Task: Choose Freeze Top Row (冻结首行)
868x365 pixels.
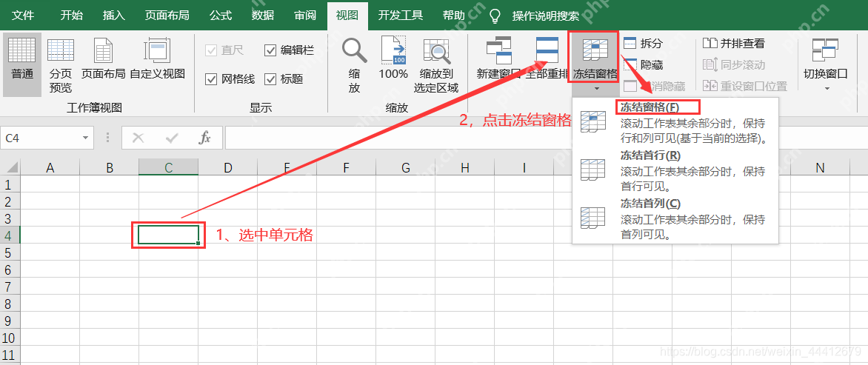Action: (675, 170)
